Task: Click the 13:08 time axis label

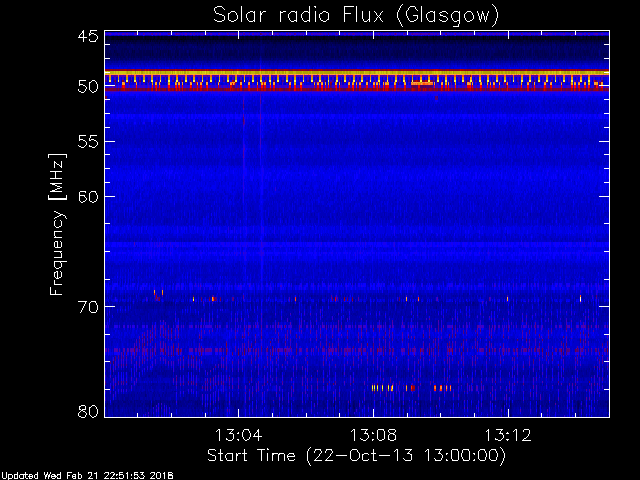Action: coord(373,435)
